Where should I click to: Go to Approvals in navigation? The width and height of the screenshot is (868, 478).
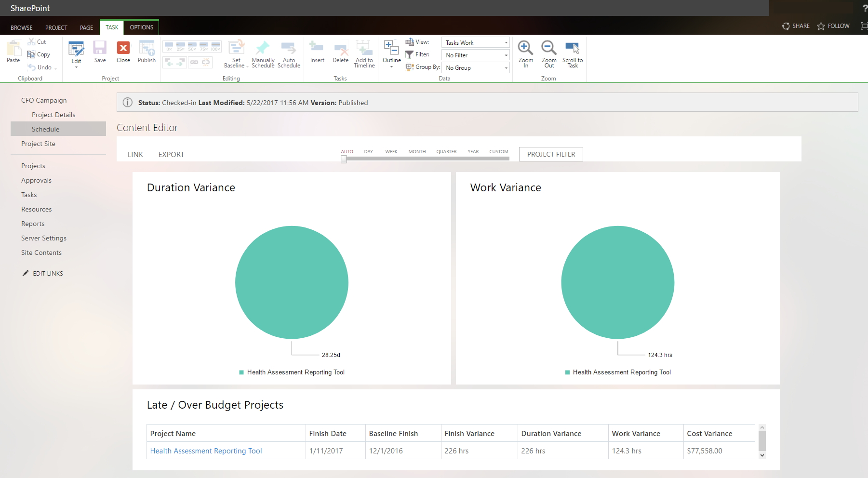coord(36,180)
